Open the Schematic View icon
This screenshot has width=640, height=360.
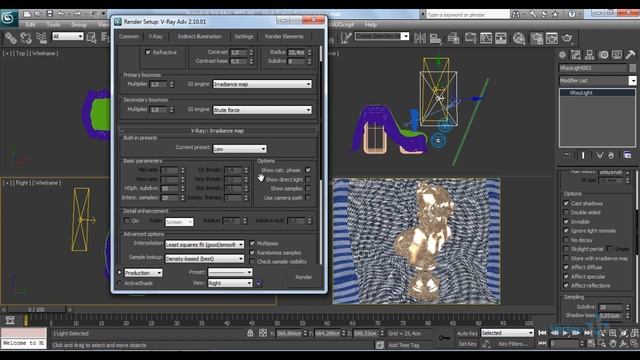[x=501, y=38]
